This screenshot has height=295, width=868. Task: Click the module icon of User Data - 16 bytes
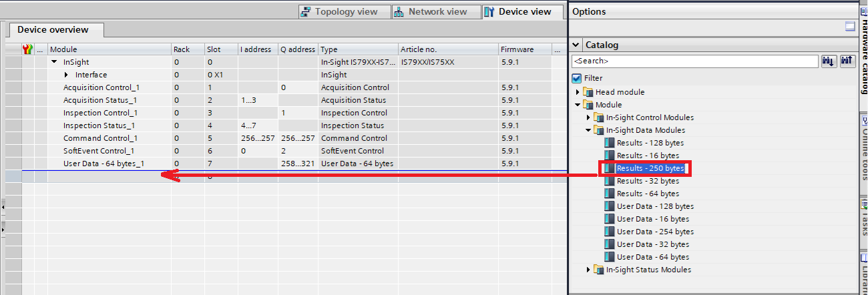pos(608,219)
